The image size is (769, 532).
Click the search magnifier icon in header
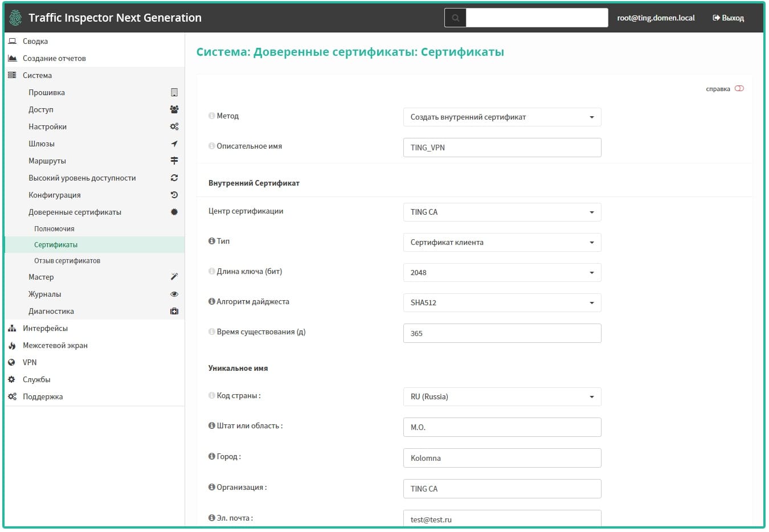pos(455,18)
